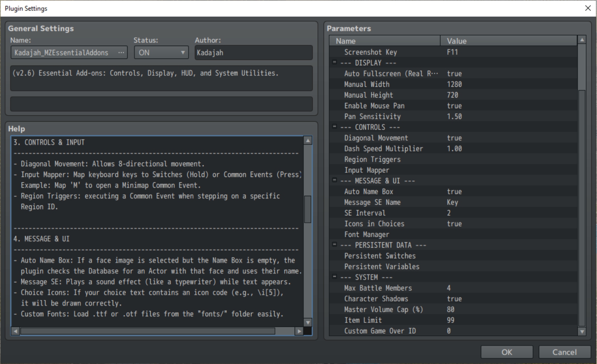This screenshot has width=597, height=364.
Task: Select the Persistent Variables parameter
Action: (453, 267)
